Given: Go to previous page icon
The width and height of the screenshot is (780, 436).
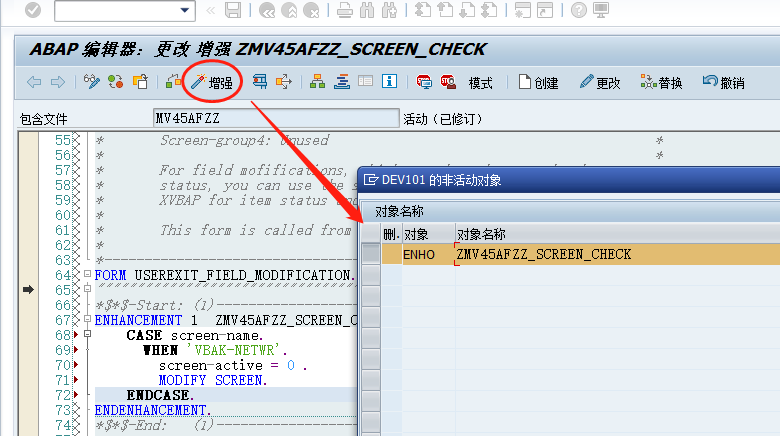Looking at the screenshot, I should [445, 10].
